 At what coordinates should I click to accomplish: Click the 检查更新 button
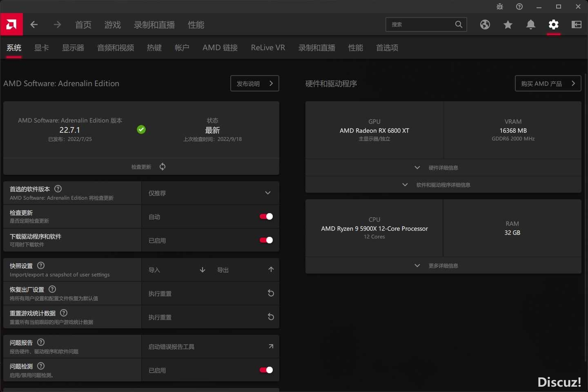click(141, 167)
